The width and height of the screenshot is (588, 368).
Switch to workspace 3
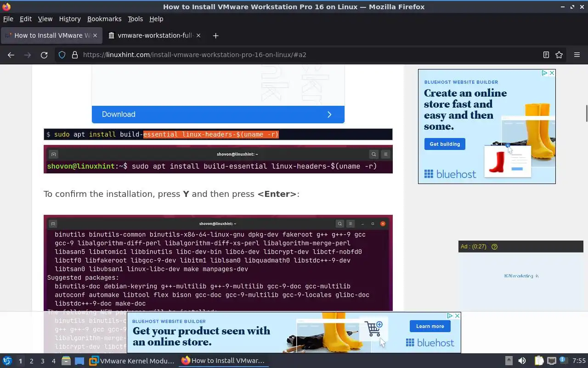(x=42, y=361)
